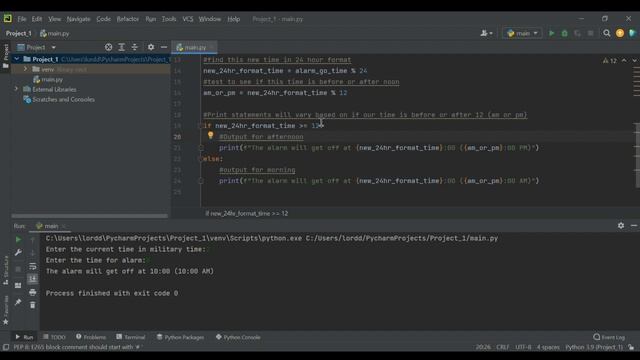640x360 pixels.
Task: Open the Run menu
Action: click(x=151, y=19)
